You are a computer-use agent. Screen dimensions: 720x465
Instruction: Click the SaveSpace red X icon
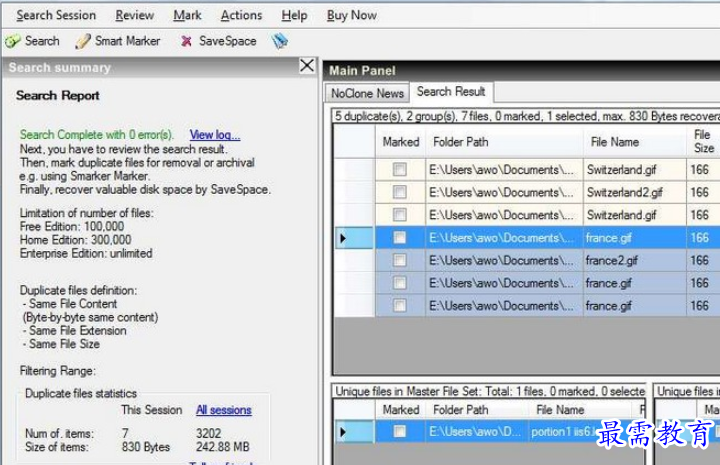186,41
